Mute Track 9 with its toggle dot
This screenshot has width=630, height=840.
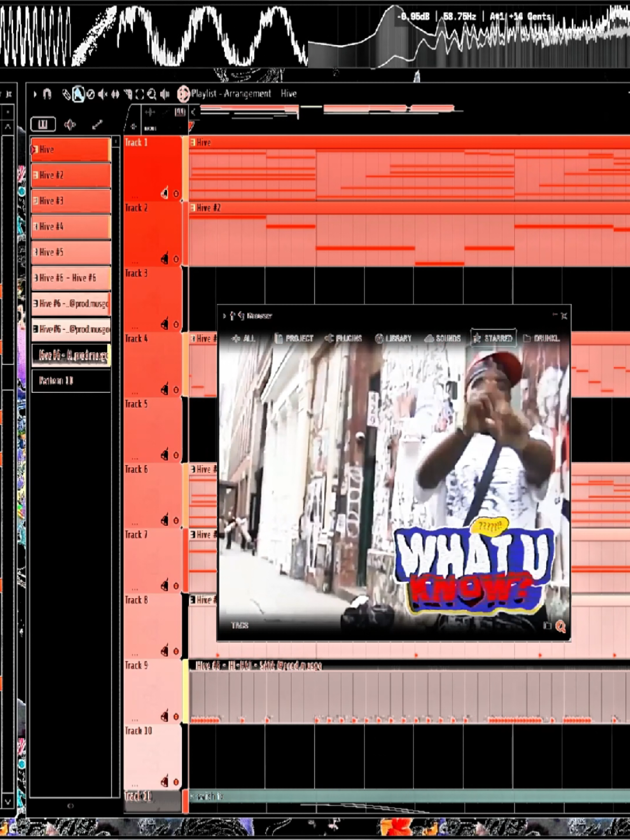176,717
